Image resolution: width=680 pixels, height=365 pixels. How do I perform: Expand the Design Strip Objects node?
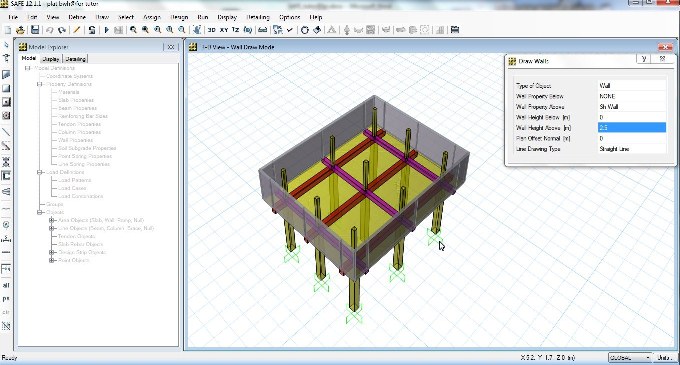52,252
